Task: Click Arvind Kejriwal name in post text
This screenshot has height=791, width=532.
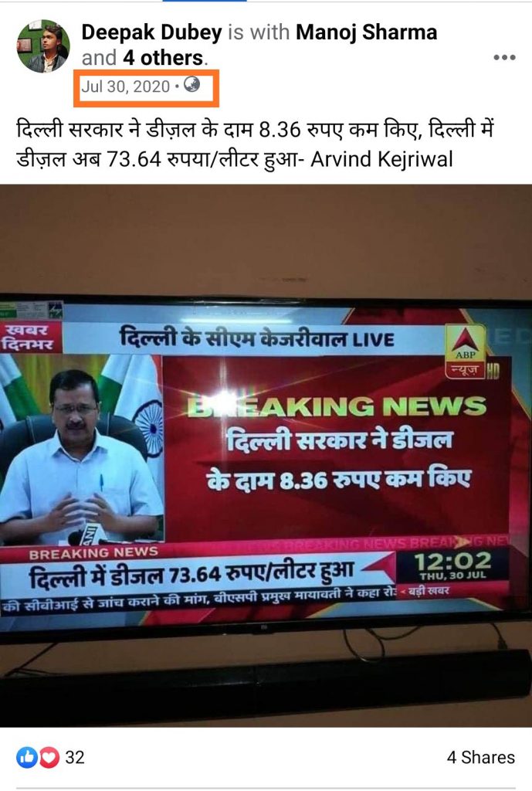Action: pos(381,159)
